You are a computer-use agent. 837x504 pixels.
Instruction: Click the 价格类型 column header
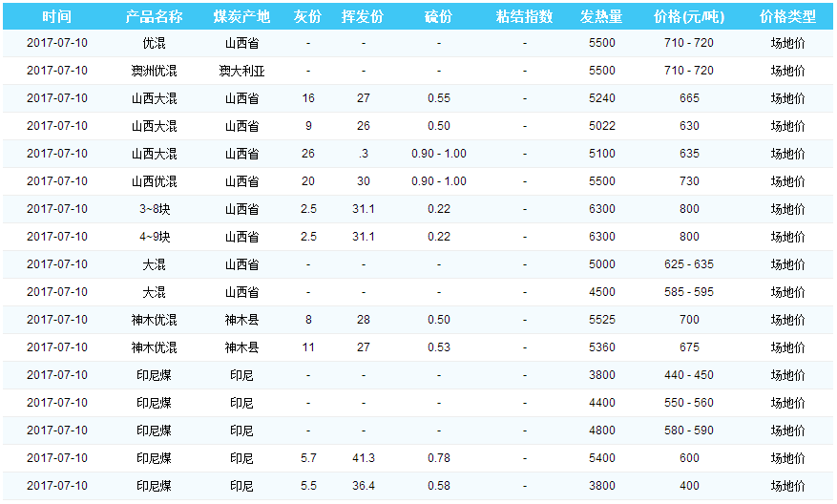[x=787, y=17]
